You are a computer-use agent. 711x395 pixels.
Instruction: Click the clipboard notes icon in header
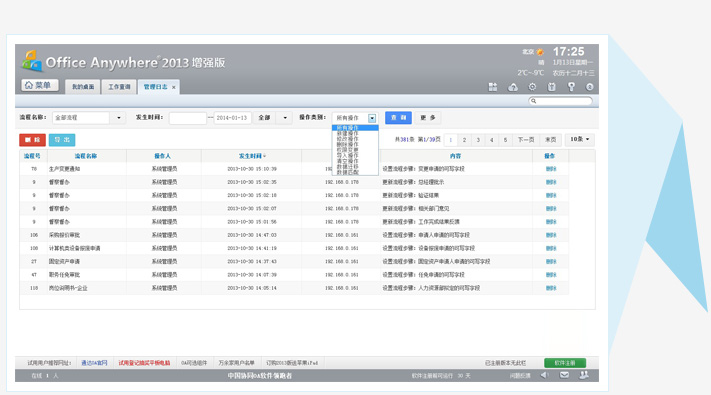pos(551,87)
